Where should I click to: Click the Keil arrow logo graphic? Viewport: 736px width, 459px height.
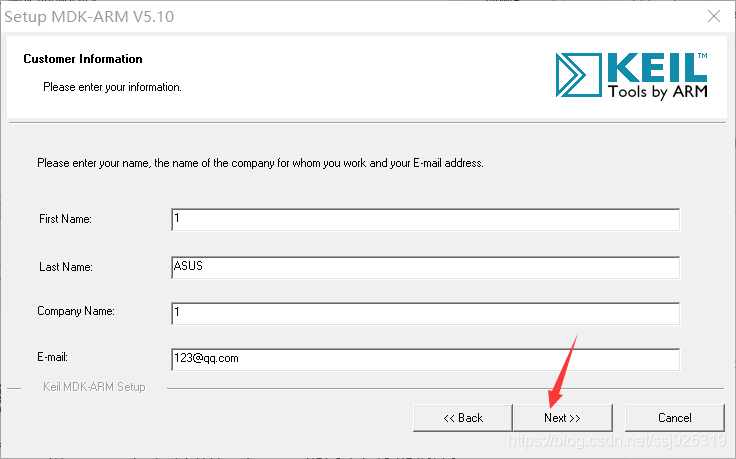pyautogui.click(x=578, y=75)
